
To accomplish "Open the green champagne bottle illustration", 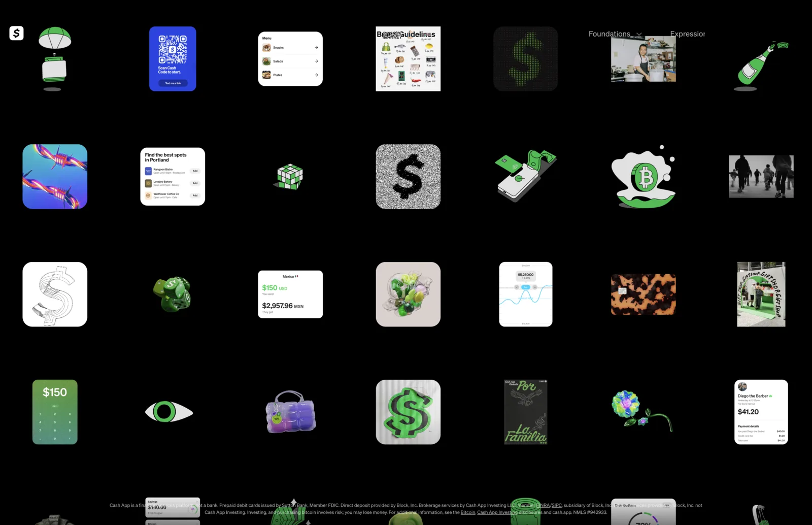I will pos(761,66).
